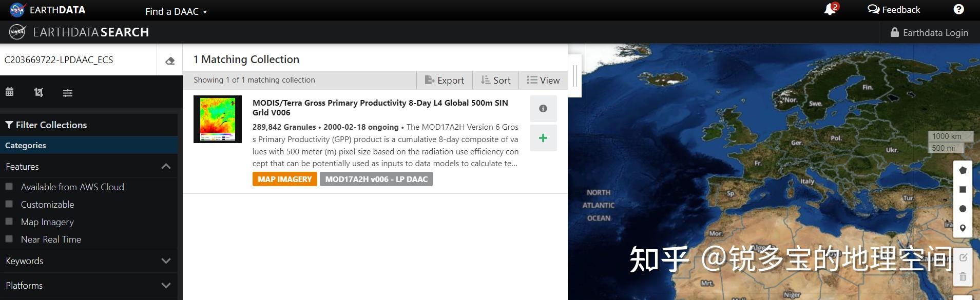
Task: Click the Earthdata Login link
Action: tap(929, 32)
